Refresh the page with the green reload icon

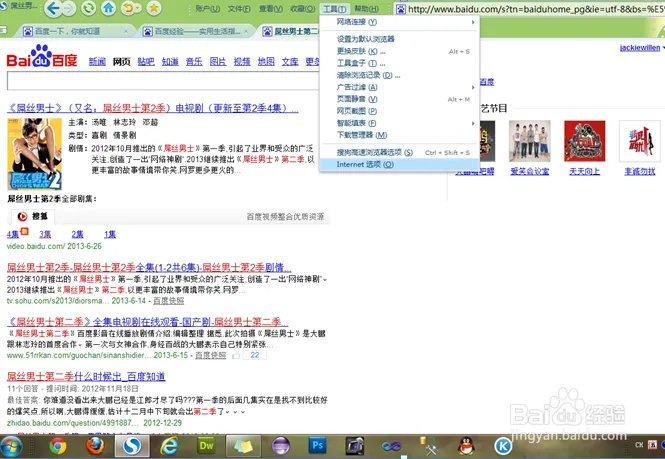88,8
